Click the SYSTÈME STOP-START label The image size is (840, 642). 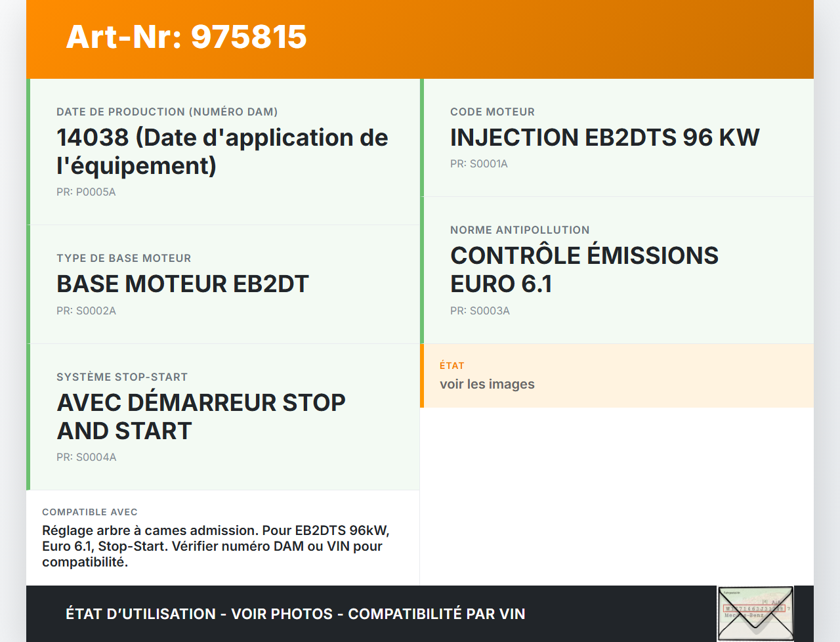click(122, 377)
